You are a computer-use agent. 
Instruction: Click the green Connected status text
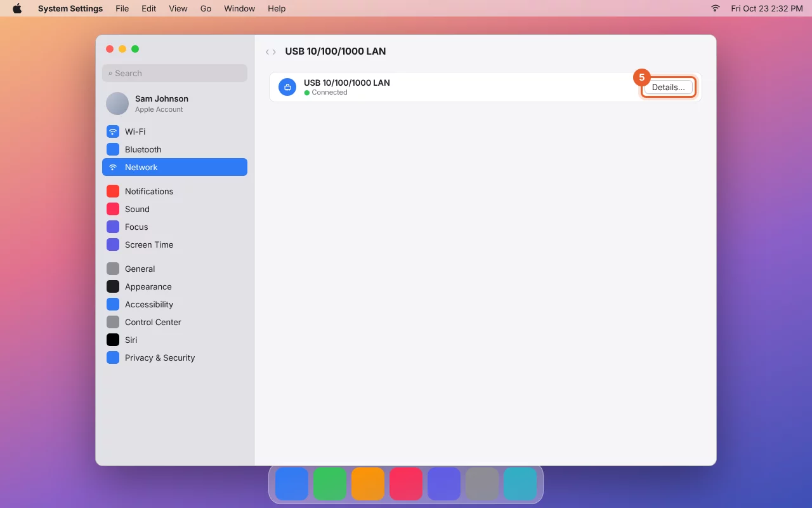point(329,92)
